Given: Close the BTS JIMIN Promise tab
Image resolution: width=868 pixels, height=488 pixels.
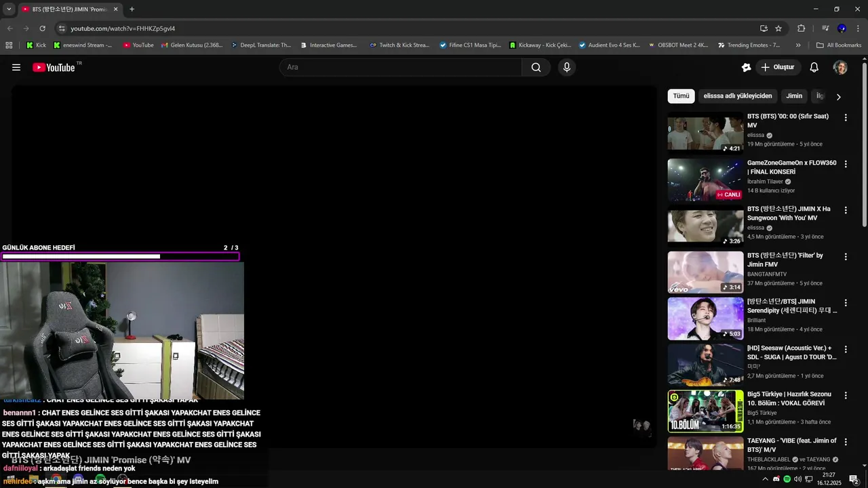Looking at the screenshot, I should tap(115, 9).
